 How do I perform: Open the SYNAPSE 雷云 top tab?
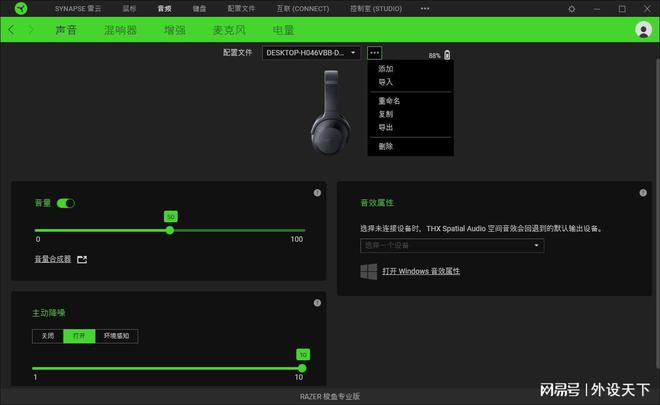[78, 8]
